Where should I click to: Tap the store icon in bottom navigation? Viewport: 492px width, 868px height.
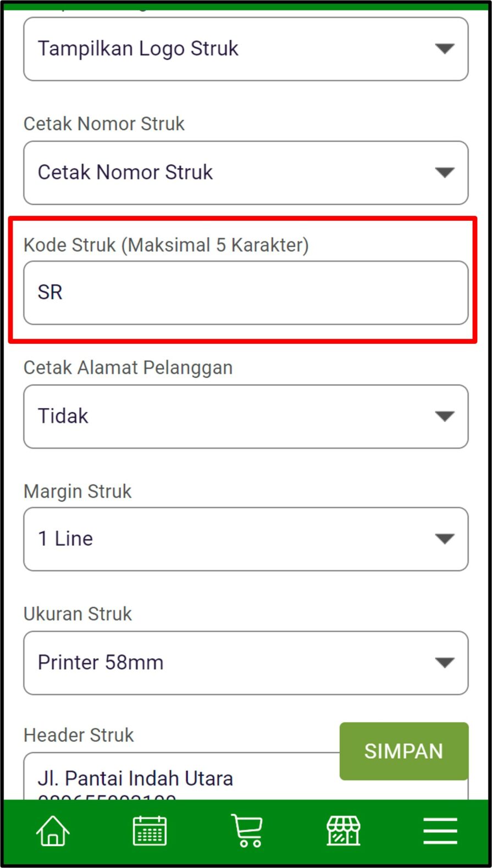click(x=343, y=831)
